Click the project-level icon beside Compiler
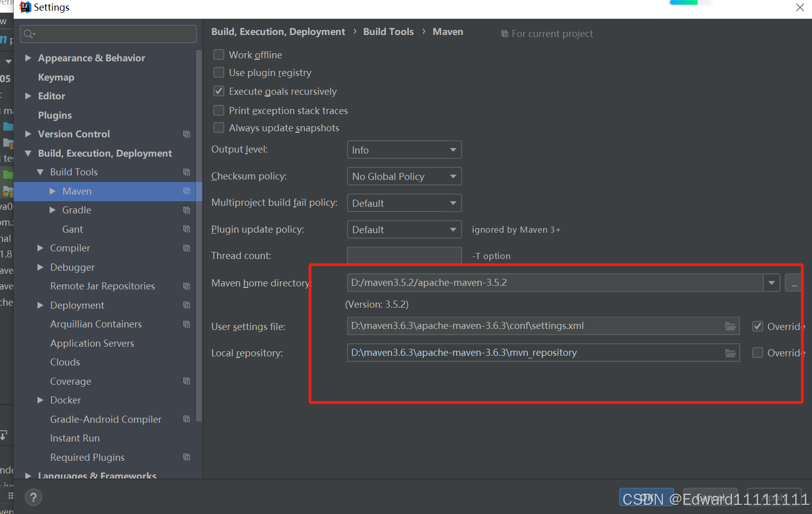812x514 pixels. pyautogui.click(x=186, y=248)
